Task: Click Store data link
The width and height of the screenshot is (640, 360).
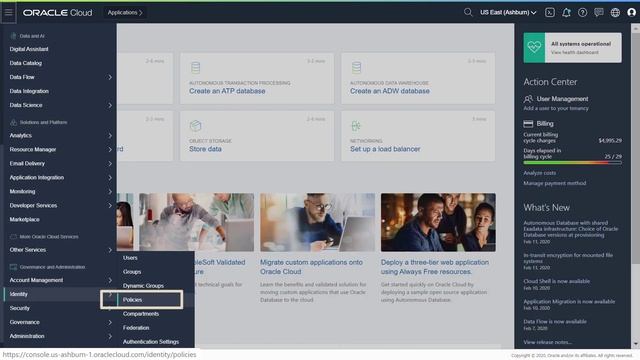Action: [x=205, y=149]
